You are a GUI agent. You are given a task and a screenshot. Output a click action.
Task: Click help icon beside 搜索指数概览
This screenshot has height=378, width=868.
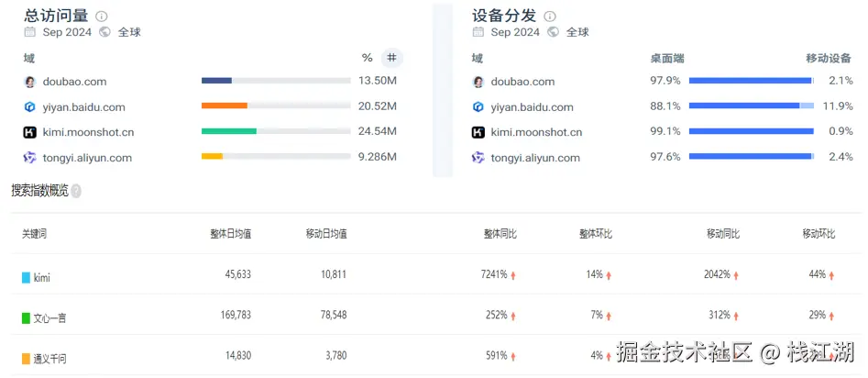76,192
